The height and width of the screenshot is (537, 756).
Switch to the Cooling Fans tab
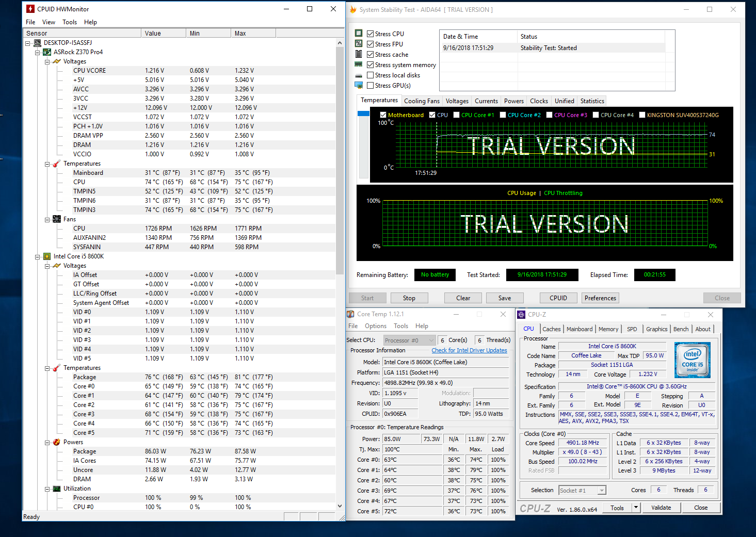pos(422,101)
